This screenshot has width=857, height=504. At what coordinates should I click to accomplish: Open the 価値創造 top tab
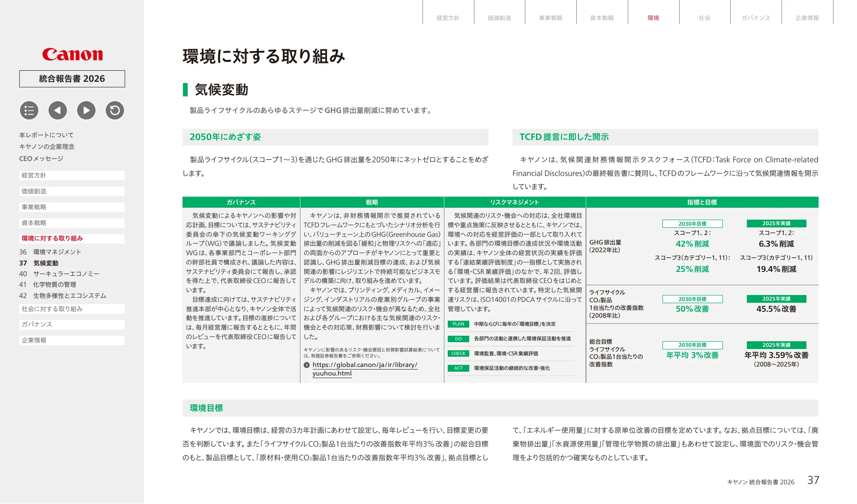tap(500, 18)
